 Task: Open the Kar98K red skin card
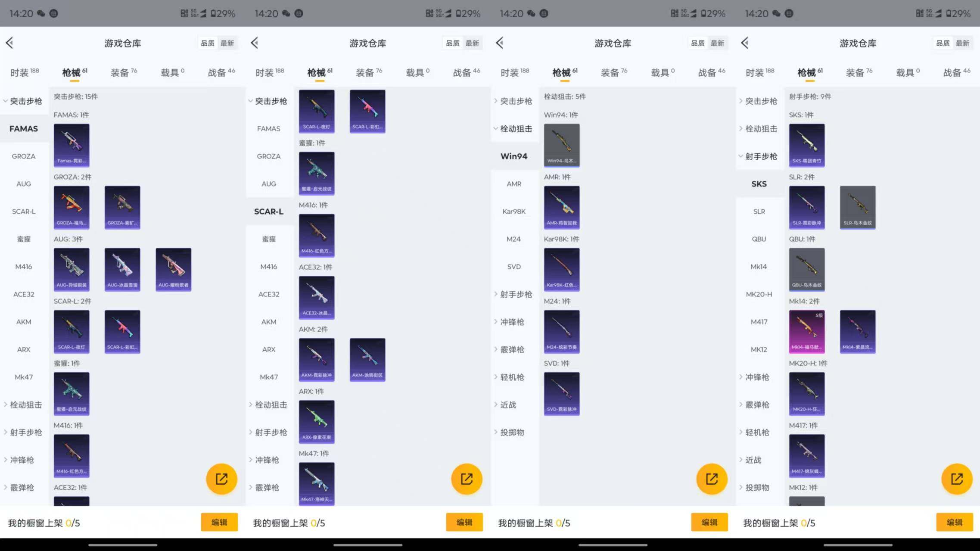point(562,269)
